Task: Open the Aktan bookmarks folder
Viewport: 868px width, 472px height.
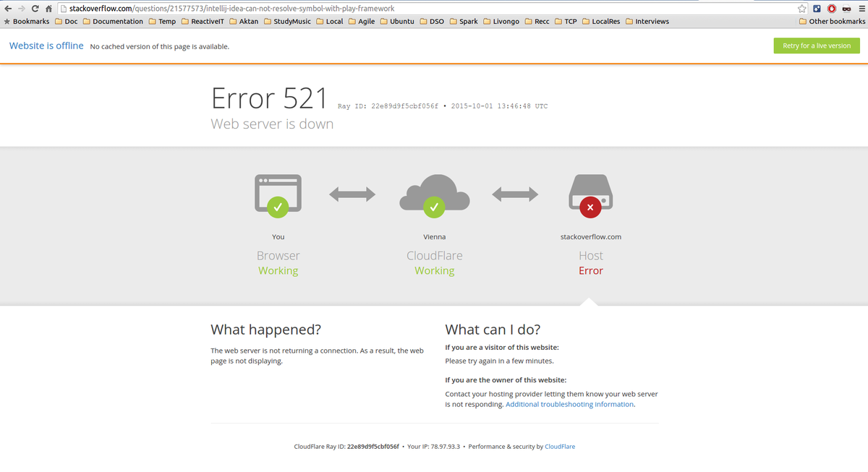Action: (x=244, y=22)
